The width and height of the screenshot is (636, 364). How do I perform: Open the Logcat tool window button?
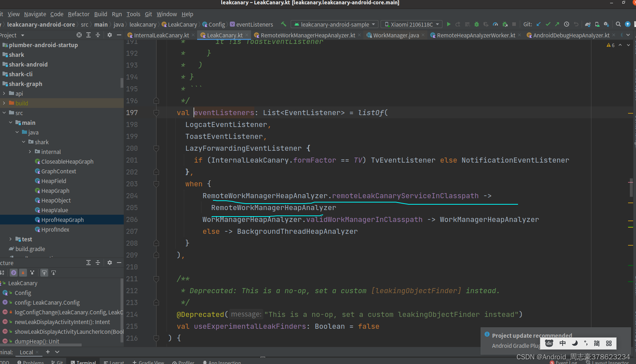tap(114, 362)
